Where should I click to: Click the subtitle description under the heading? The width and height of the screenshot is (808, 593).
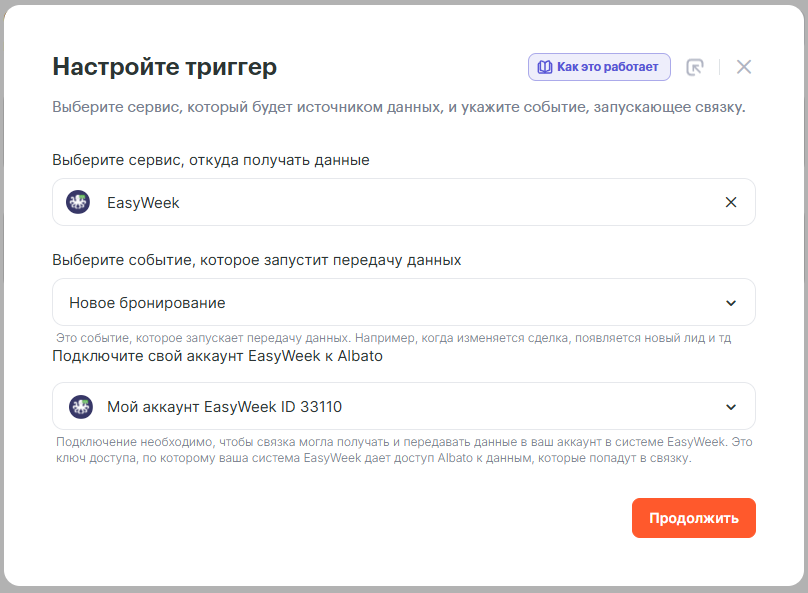(x=398, y=107)
